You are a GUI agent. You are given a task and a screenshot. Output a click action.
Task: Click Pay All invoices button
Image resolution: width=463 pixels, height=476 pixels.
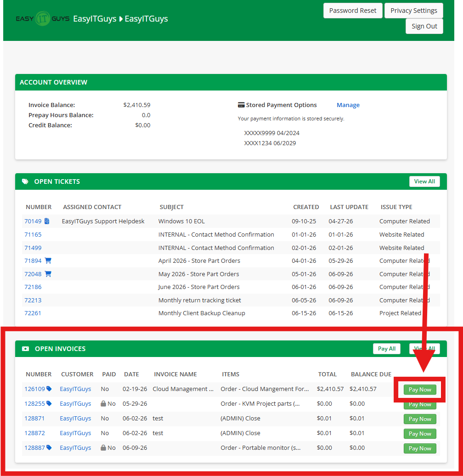387,349
